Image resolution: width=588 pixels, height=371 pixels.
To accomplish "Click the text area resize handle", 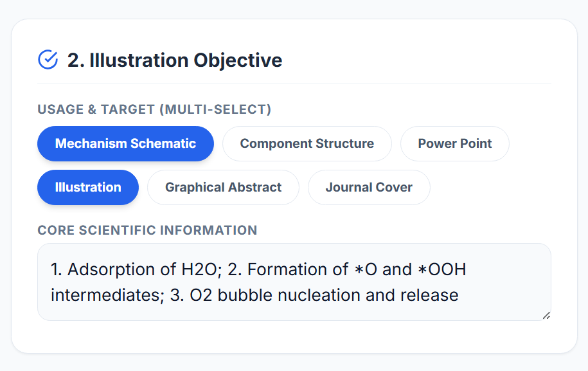I will point(546,315).
